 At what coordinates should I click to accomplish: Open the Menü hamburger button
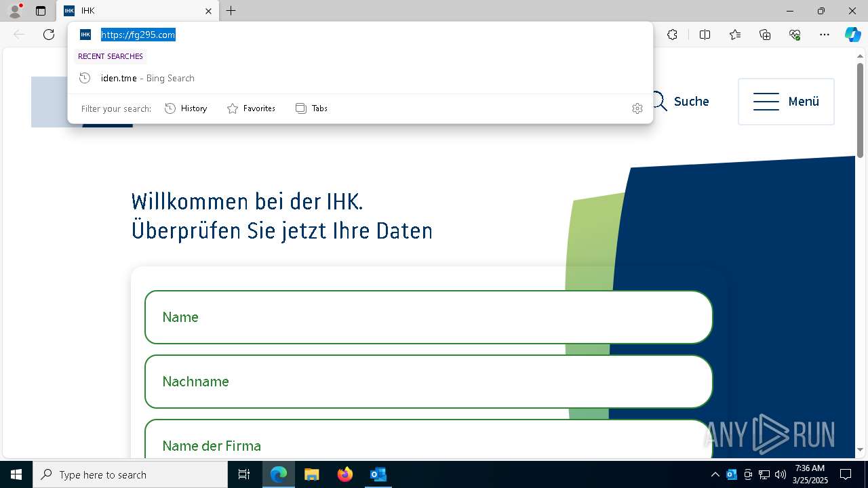(786, 102)
